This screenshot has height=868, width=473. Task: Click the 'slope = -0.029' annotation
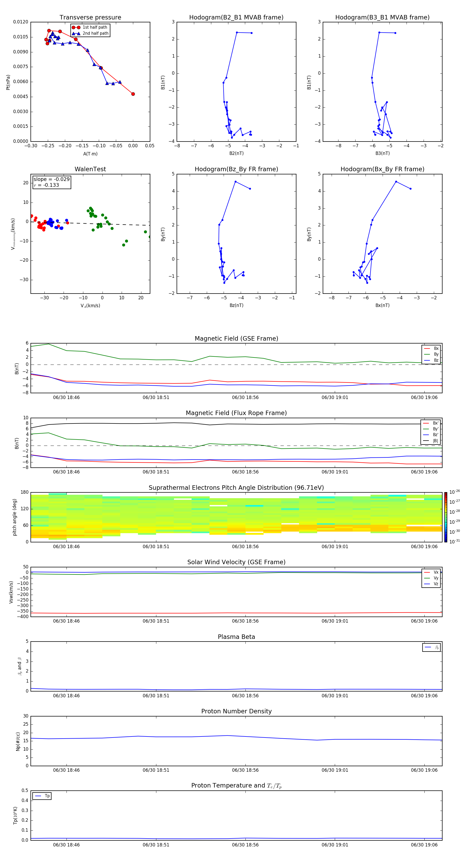pyautogui.click(x=52, y=179)
